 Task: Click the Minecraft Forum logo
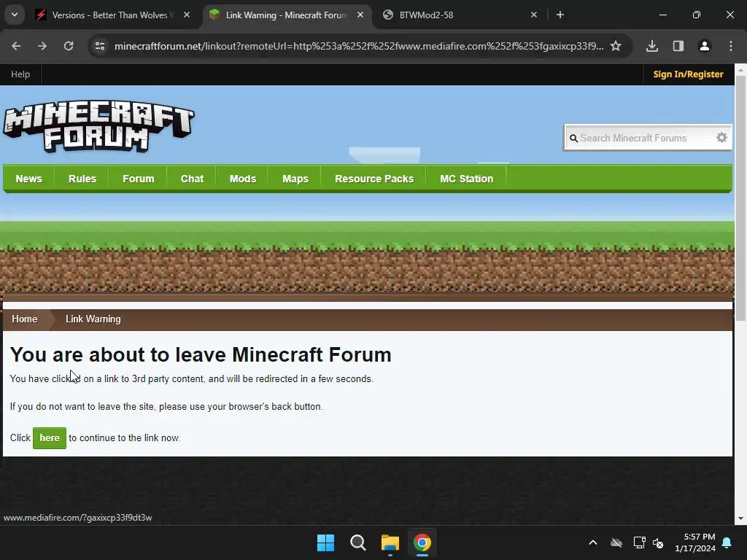coord(98,126)
